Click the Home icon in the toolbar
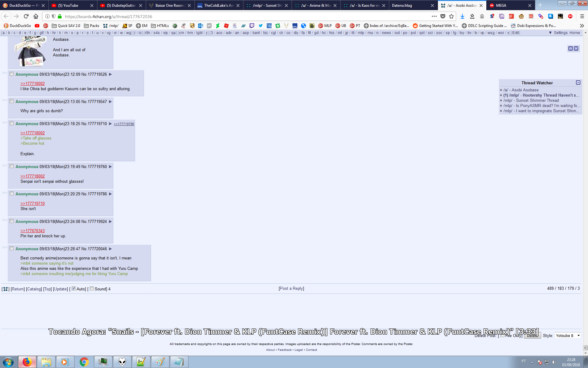 tap(36, 16)
